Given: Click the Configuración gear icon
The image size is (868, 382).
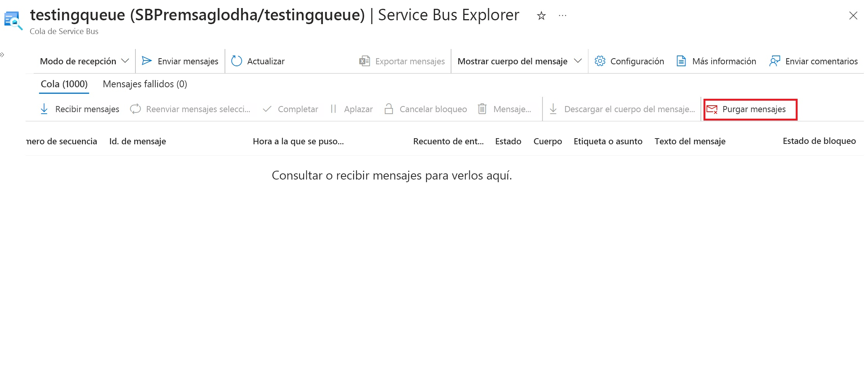Looking at the screenshot, I should click(x=600, y=61).
